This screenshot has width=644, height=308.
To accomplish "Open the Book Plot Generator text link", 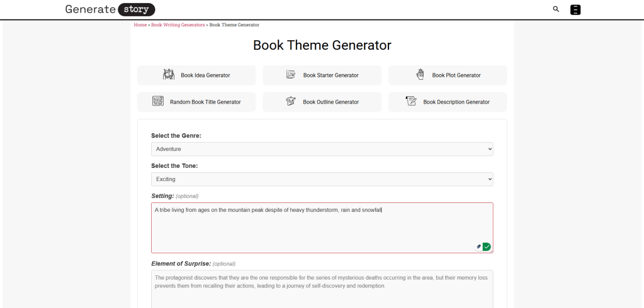I will [456, 75].
